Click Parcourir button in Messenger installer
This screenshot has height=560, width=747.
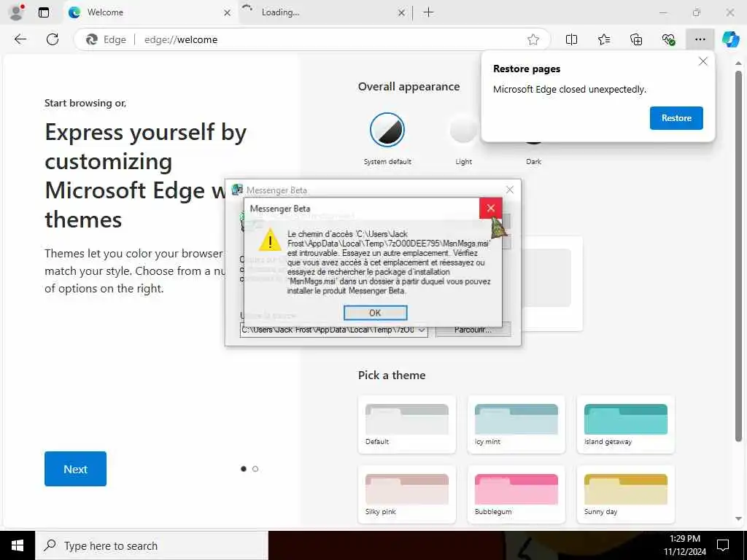point(473,330)
